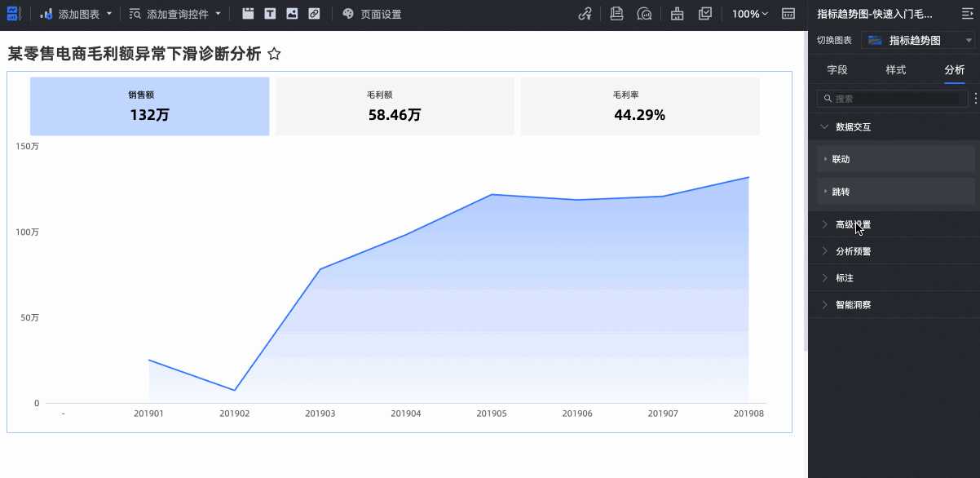This screenshot has height=478, width=980.
Task: Expand the 跳转 item
Action: click(896, 192)
